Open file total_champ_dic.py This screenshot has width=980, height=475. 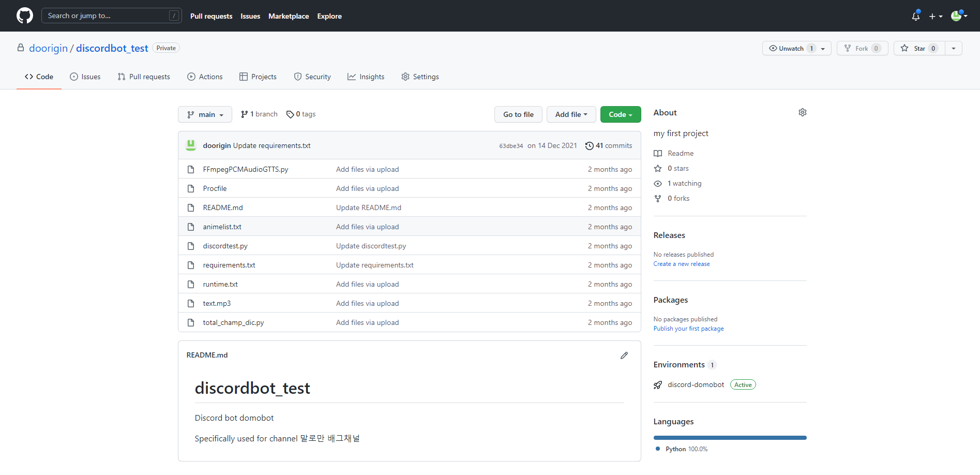233,322
